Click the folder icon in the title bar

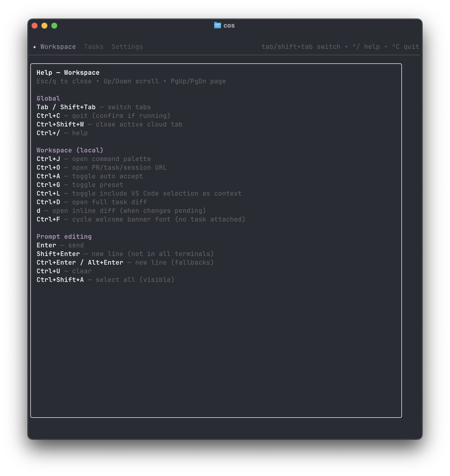pos(217,25)
